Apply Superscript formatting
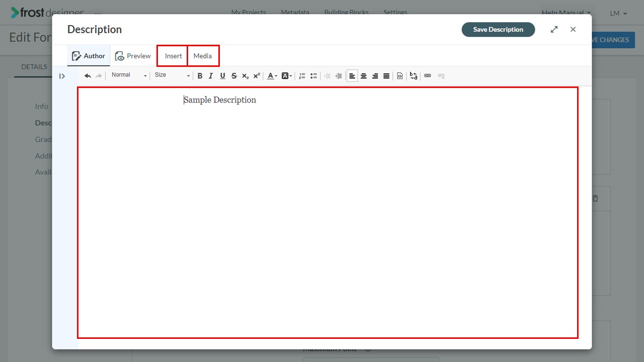This screenshot has height=362, width=644. coord(257,76)
